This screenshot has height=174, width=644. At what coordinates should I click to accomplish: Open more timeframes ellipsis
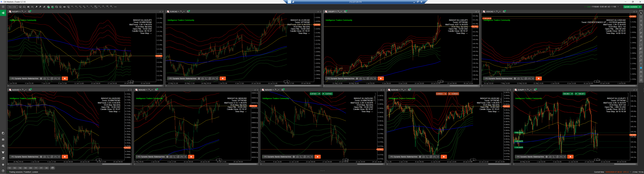(x=116, y=7)
